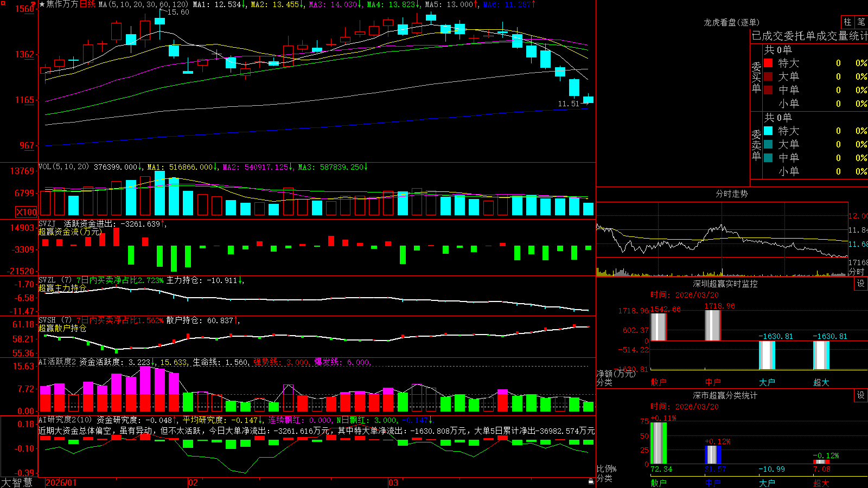Click the 已成交委托单成交量统计 header
Screen dimensions: 868x488
coord(809,36)
